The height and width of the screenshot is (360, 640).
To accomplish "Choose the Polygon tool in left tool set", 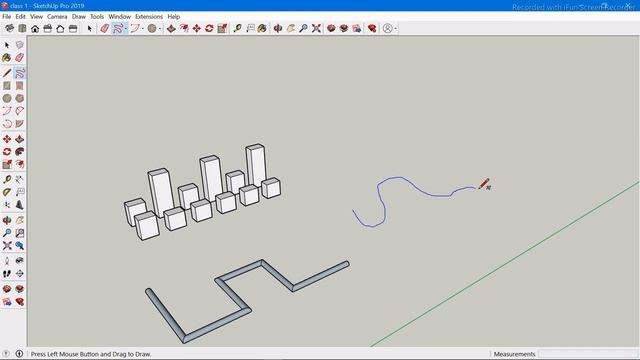I will click(x=20, y=98).
